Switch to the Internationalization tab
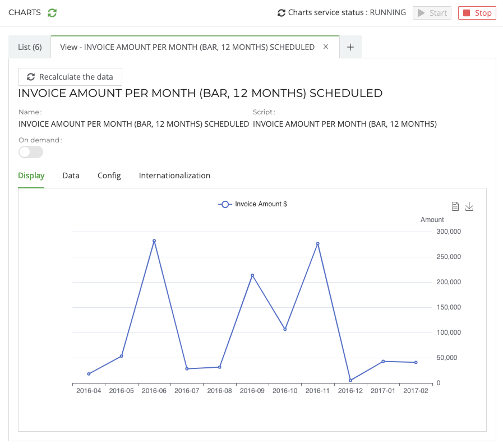The image size is (503, 448). coord(174,175)
